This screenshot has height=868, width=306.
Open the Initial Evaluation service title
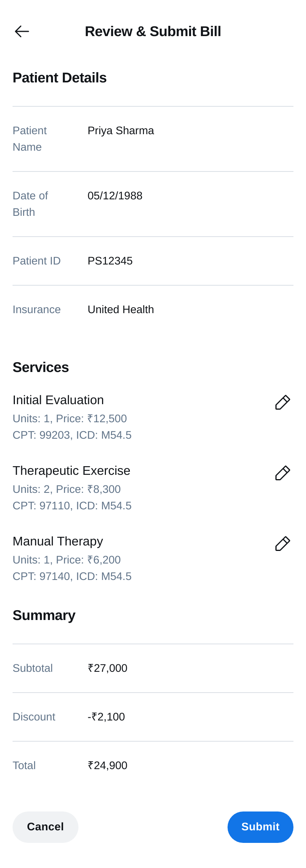[58, 400]
